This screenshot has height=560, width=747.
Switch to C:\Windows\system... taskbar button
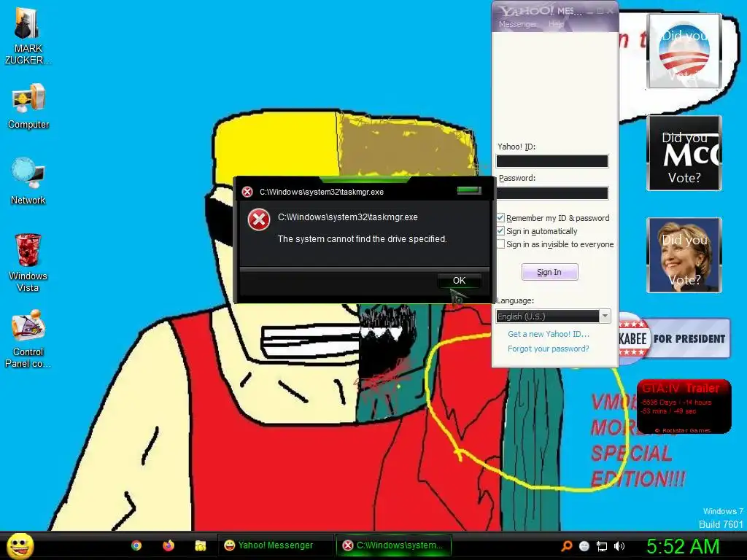point(393,545)
